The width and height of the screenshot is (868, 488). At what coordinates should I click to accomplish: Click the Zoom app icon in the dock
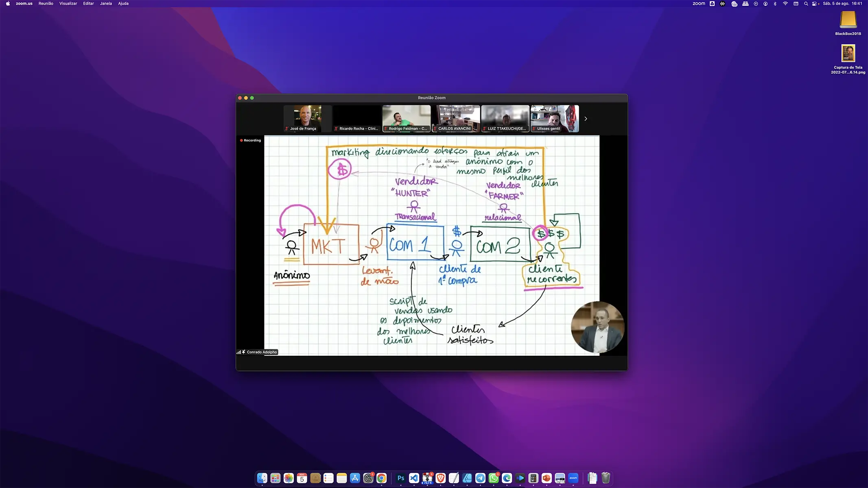click(573, 478)
